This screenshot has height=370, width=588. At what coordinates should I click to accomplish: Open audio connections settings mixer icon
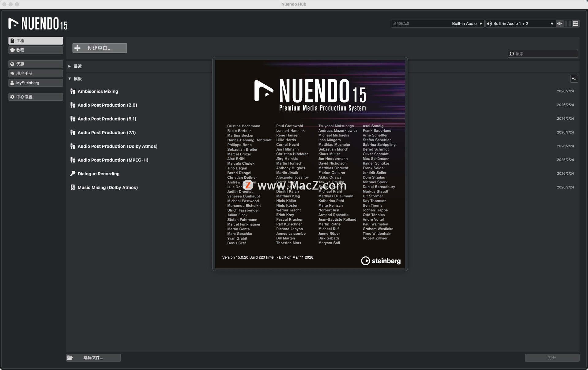tap(576, 24)
